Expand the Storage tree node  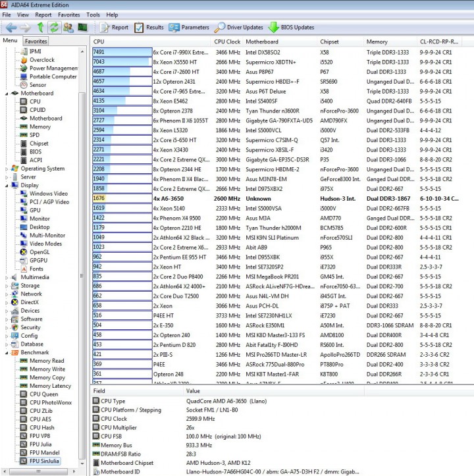pyautogui.click(x=7, y=286)
